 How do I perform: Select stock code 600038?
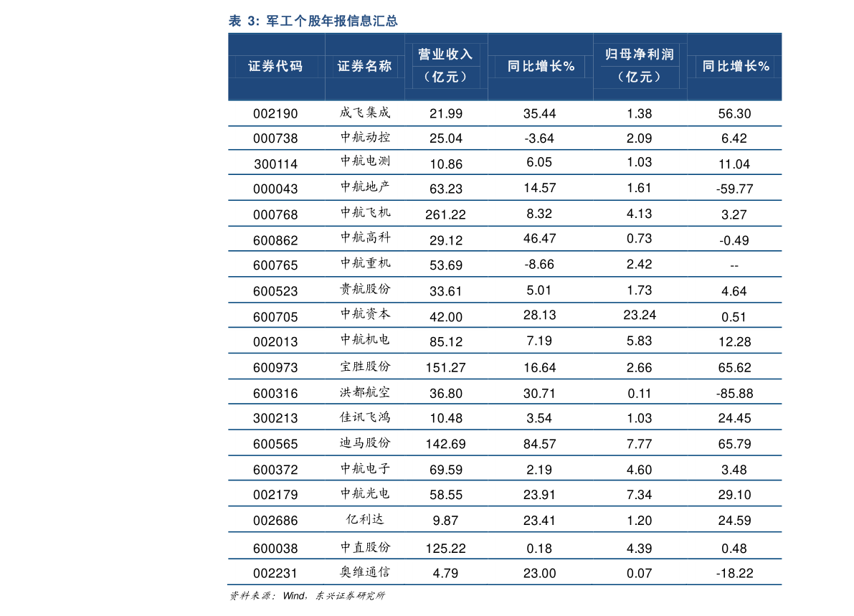point(275,549)
